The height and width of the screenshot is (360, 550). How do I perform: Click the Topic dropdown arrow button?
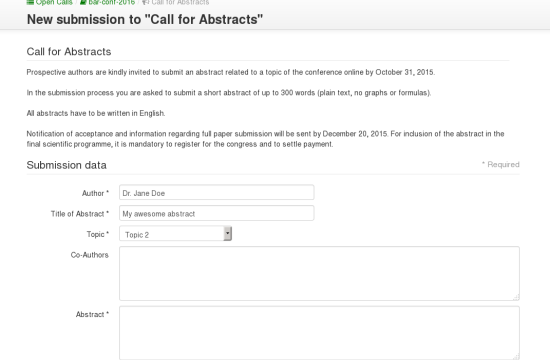coord(228,234)
